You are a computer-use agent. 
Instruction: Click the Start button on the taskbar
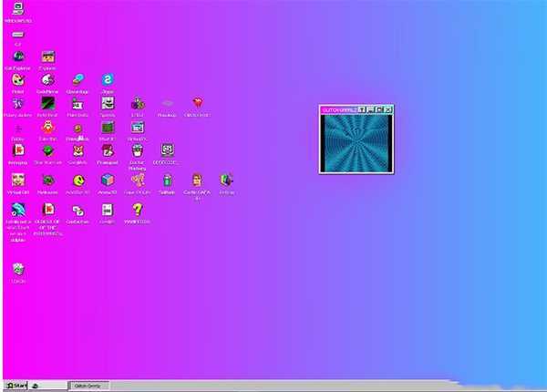pos(16,386)
